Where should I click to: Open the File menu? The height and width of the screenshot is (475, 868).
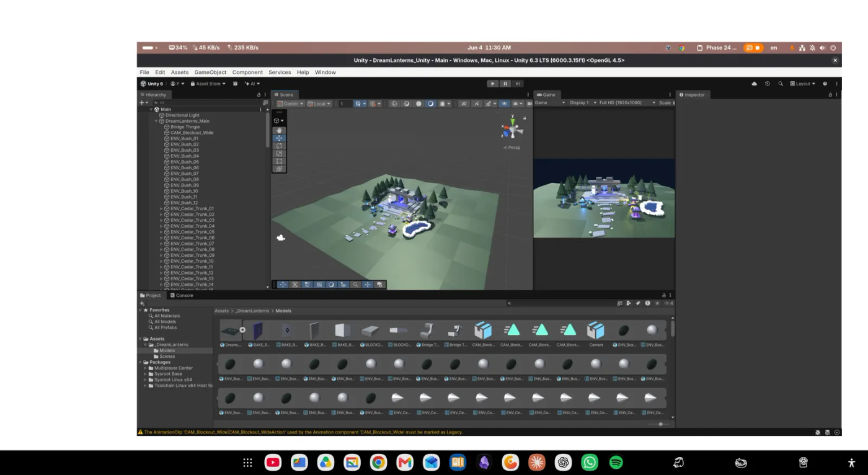pyautogui.click(x=144, y=73)
